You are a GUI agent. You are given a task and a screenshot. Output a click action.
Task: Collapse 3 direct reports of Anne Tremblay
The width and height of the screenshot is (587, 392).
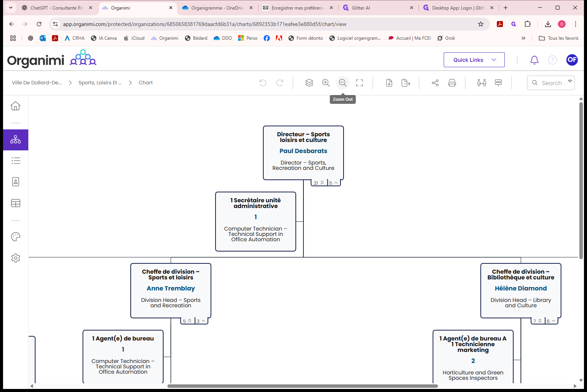pyautogui.click(x=201, y=321)
